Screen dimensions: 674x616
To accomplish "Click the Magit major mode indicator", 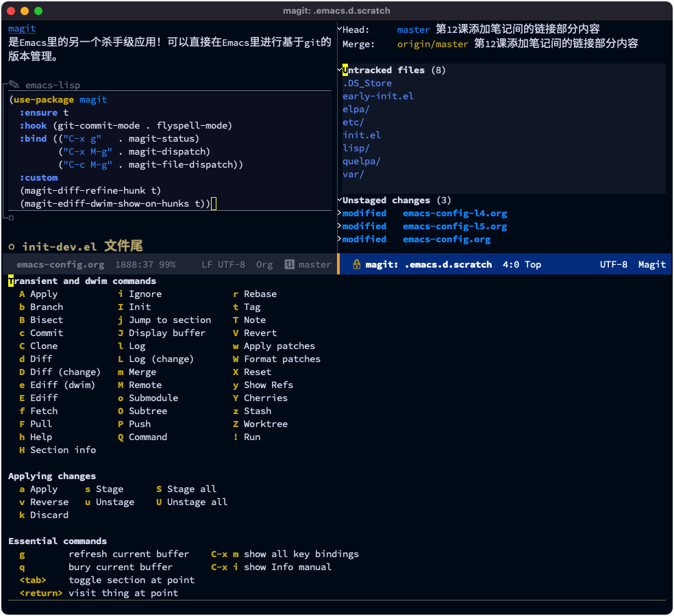I will [x=651, y=265].
